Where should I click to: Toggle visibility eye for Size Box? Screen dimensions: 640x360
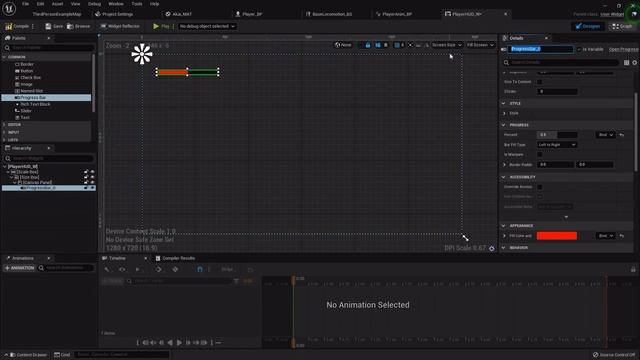(x=92, y=177)
